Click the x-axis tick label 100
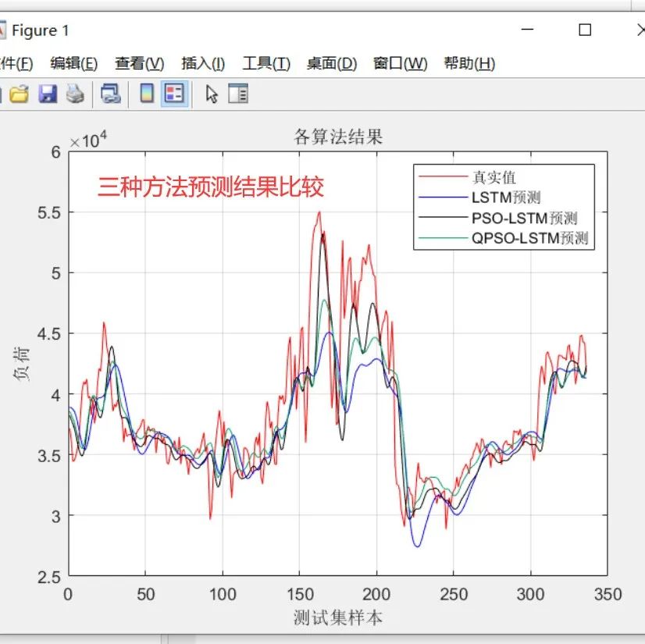The width and height of the screenshot is (645, 644). pos(223,595)
